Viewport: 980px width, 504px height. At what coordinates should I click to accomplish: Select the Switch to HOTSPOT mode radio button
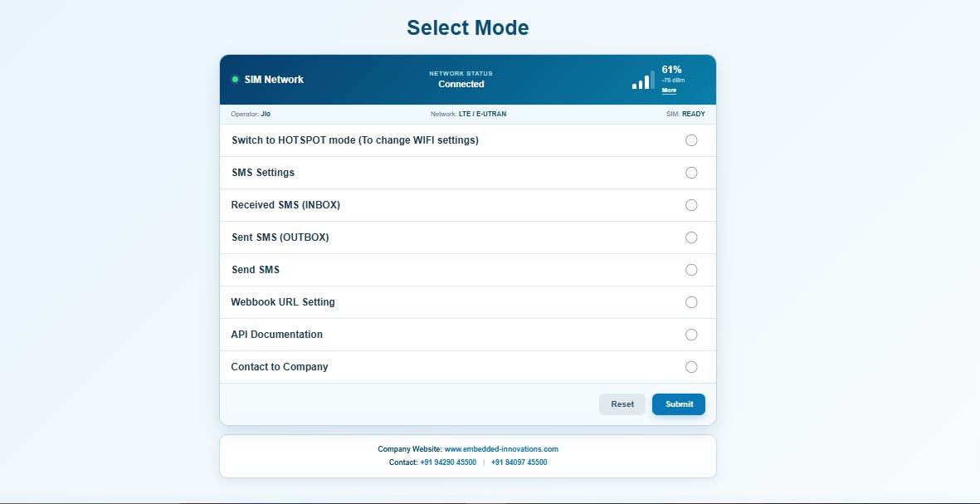691,140
